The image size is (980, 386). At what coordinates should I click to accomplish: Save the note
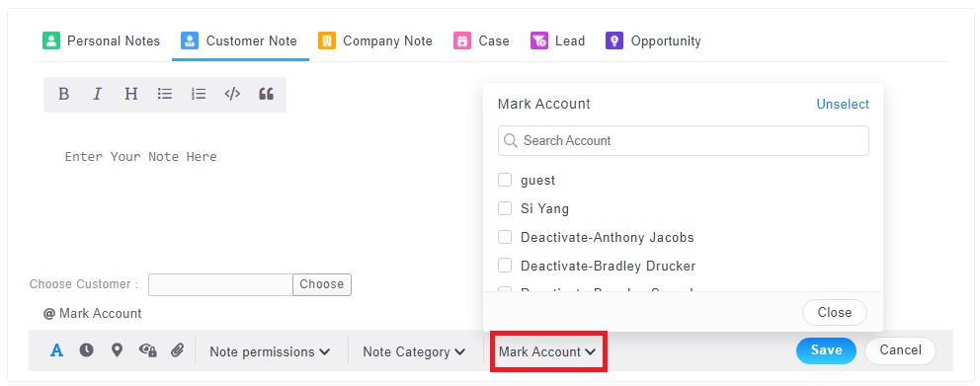click(x=826, y=350)
